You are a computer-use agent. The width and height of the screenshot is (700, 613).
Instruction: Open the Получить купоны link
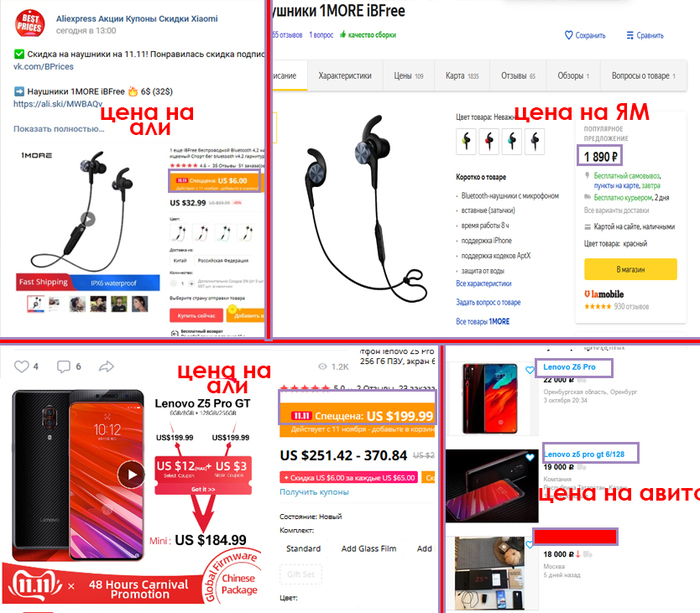314,492
